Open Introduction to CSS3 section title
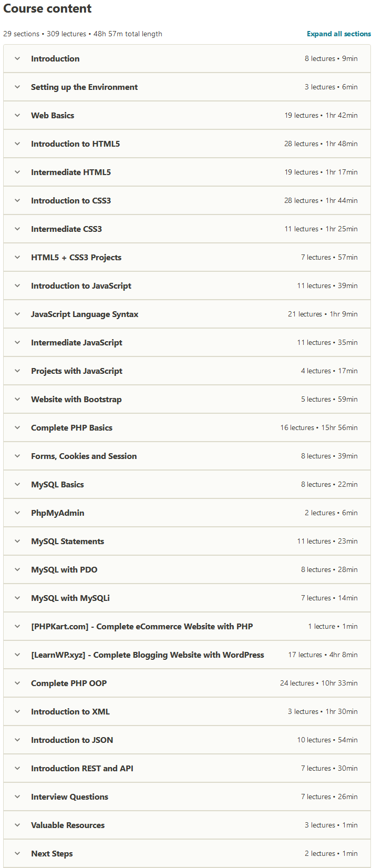Screen dimensions: 372x868 [x=71, y=201]
